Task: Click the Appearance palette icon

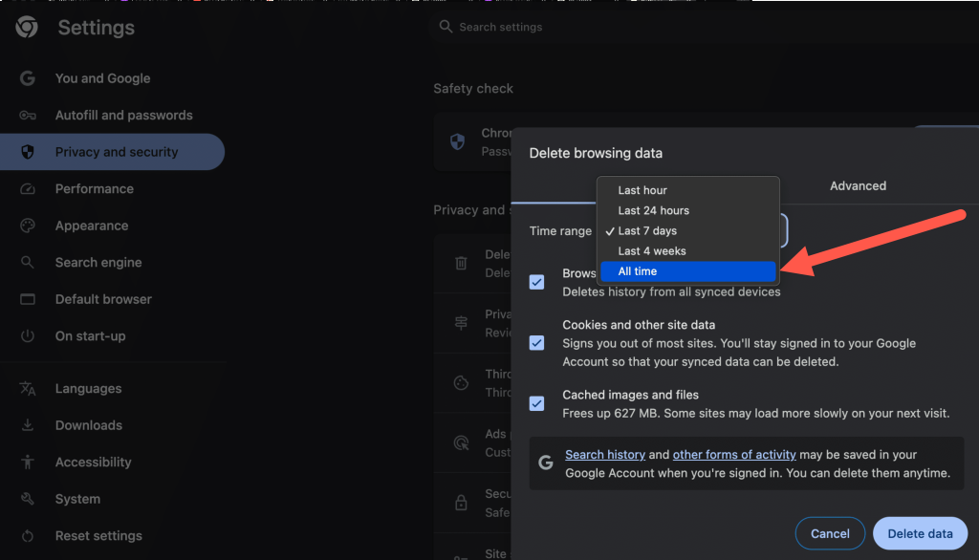Action: tap(28, 226)
